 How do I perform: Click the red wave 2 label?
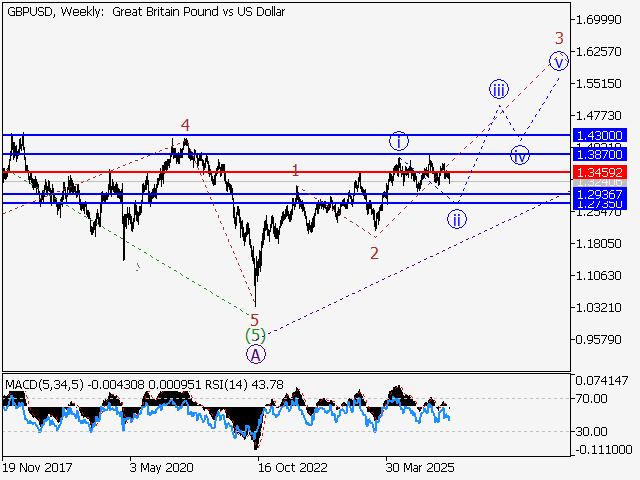pyautogui.click(x=374, y=253)
